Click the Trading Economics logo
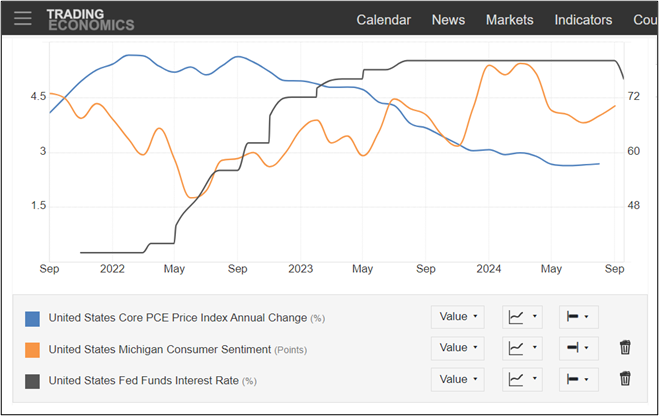The height and width of the screenshot is (416, 659). pyautogui.click(x=90, y=20)
